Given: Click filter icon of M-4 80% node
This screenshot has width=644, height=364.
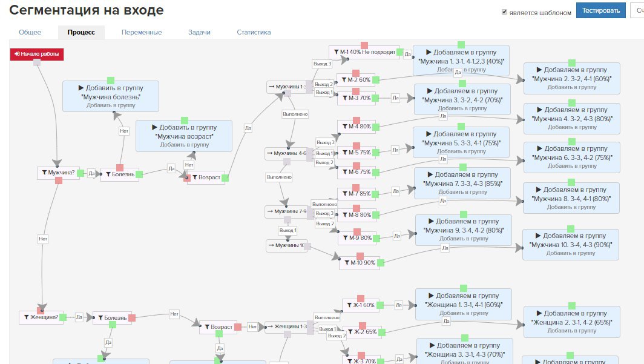Looking at the screenshot, I should coord(345,127).
